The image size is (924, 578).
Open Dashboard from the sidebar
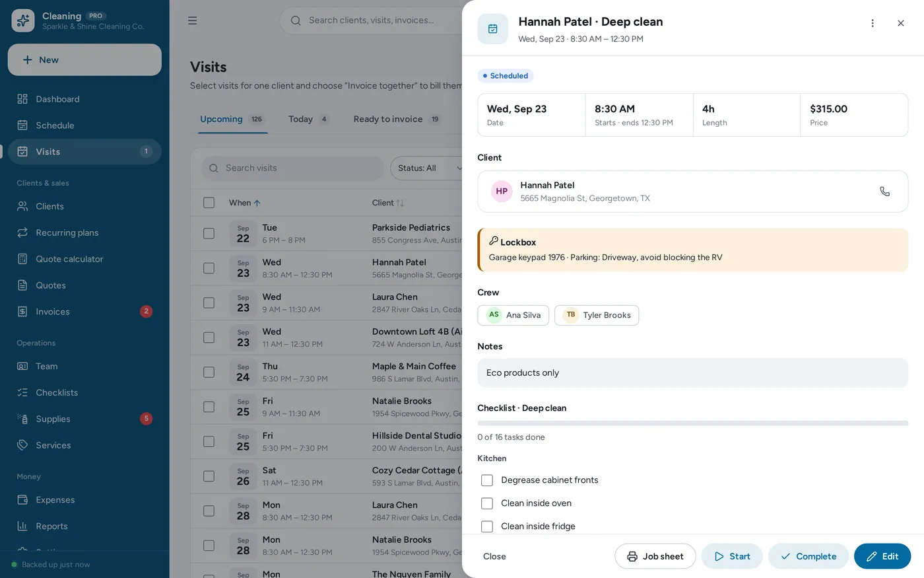coord(84,99)
